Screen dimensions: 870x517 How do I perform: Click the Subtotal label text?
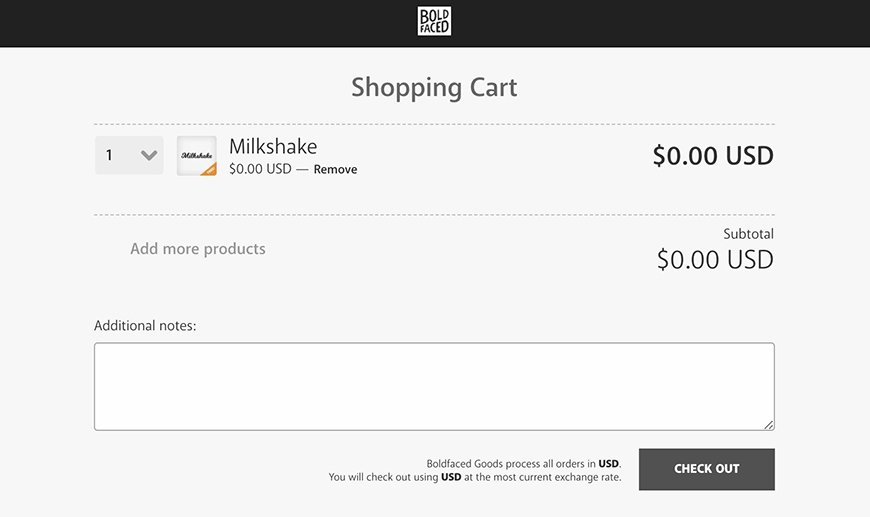click(x=748, y=234)
